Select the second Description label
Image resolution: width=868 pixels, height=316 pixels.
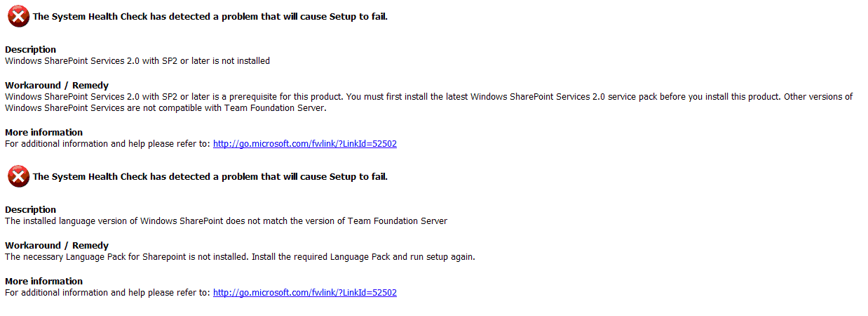pos(30,210)
